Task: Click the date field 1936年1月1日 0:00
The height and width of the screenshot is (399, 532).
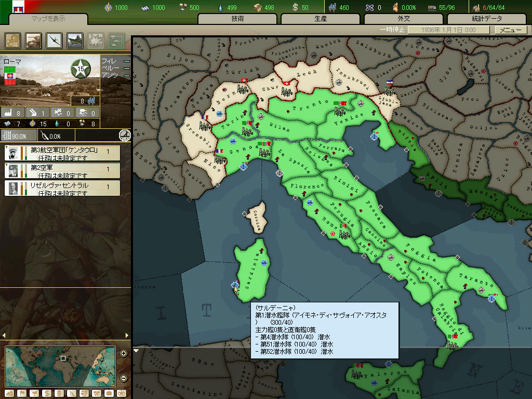Action: pyautogui.click(x=448, y=30)
